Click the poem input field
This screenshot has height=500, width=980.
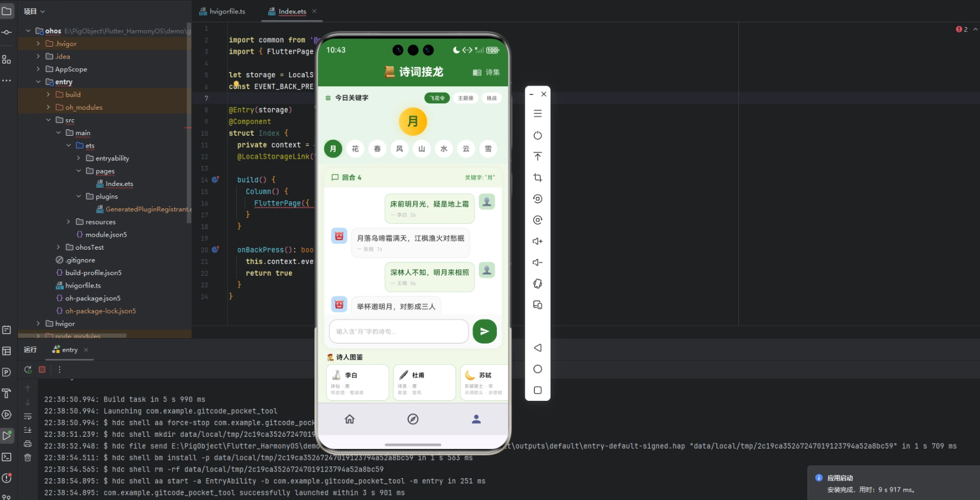coord(399,331)
